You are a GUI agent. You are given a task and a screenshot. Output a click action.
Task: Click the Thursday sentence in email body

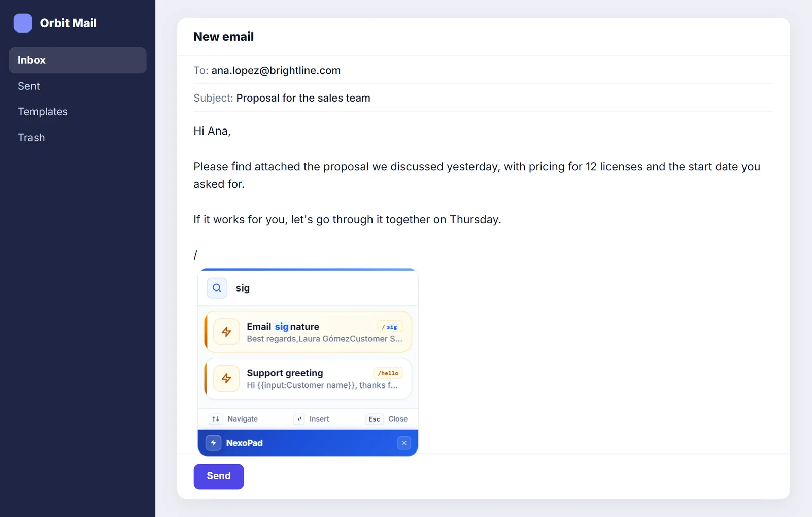347,220
